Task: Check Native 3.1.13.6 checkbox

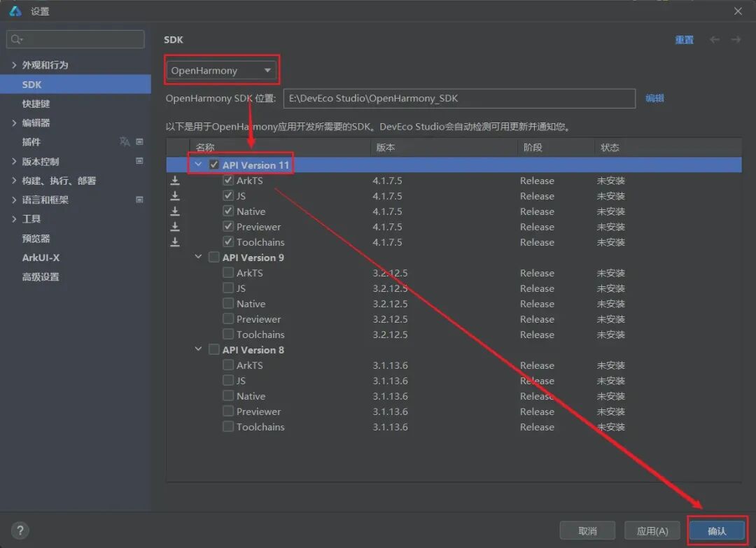Action: click(228, 396)
